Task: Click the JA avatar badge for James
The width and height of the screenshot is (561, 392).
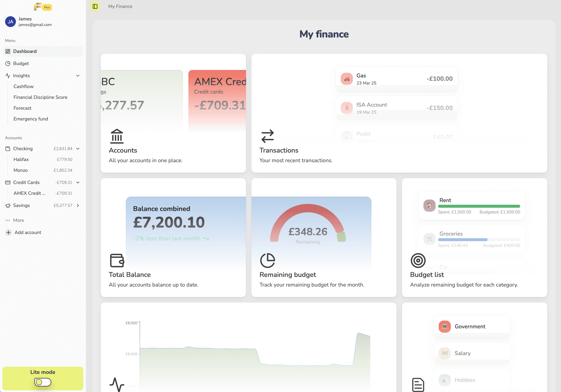Action: (x=10, y=21)
